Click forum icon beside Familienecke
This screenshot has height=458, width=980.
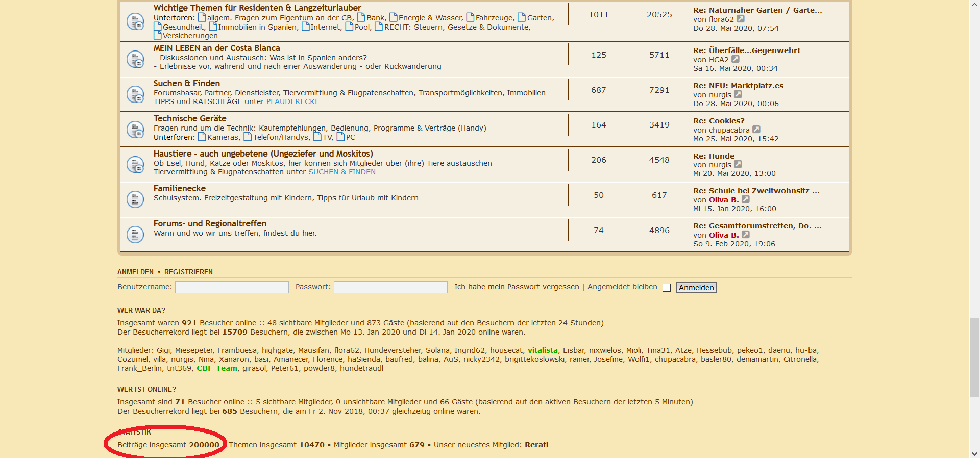(135, 199)
